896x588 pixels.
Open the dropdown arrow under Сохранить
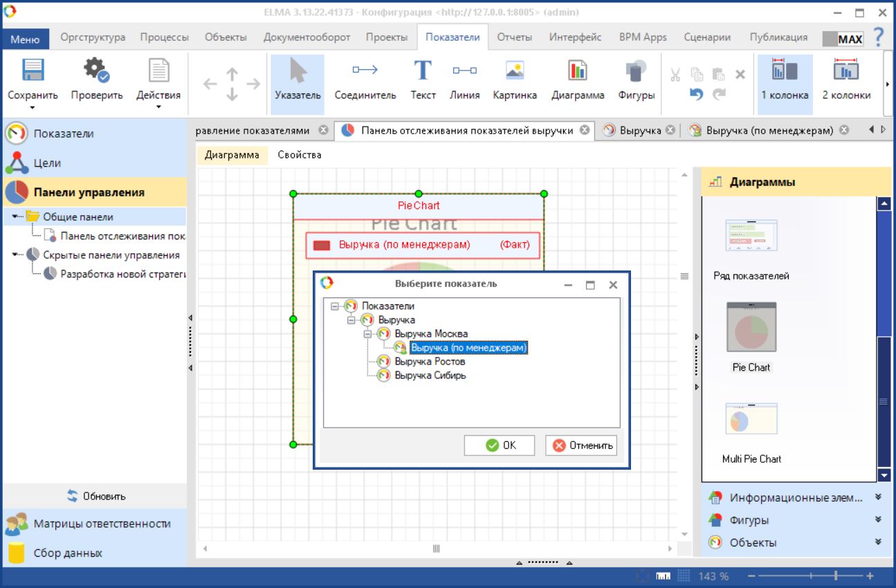coord(33,107)
